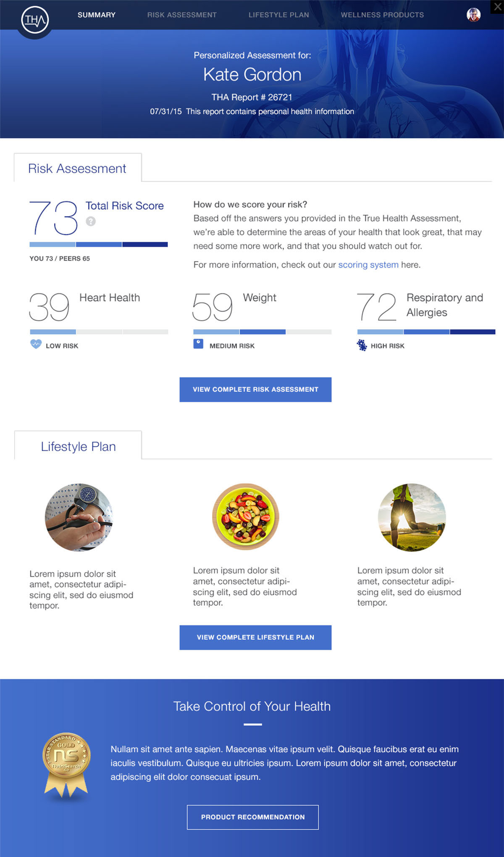
Task: Click the THA logo icon
Action: click(x=35, y=20)
